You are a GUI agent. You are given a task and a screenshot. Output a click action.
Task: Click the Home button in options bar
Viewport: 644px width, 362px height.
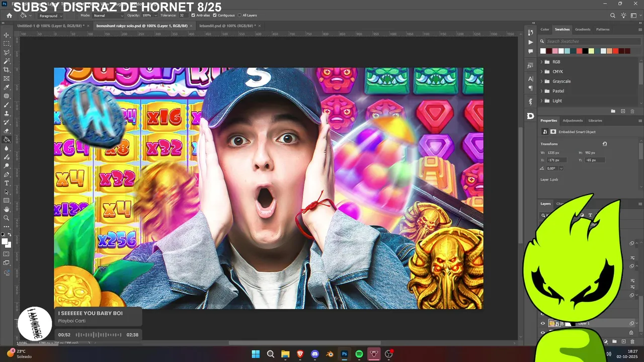click(x=9, y=16)
